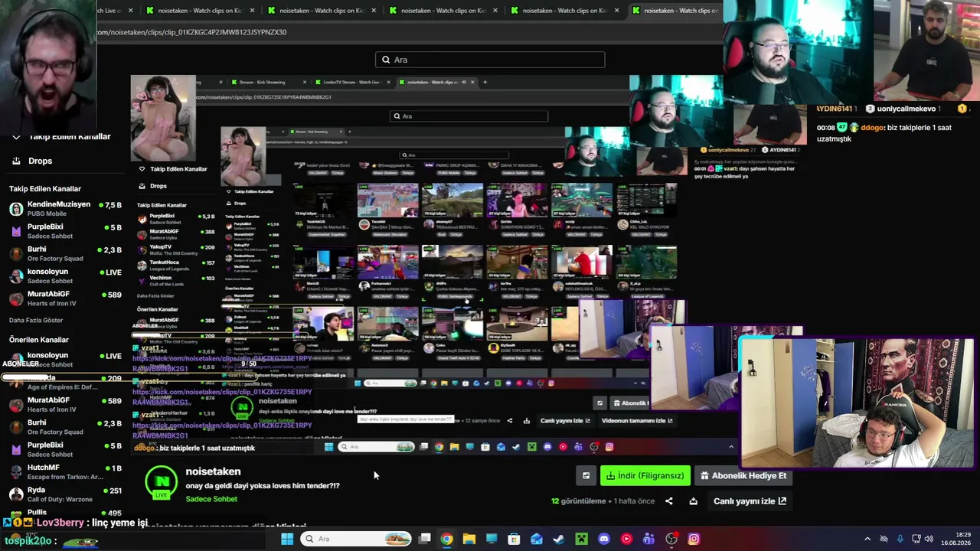This screenshot has width=980, height=551.
Task: Expand list with Daha Fazla Göster
Action: point(36,320)
